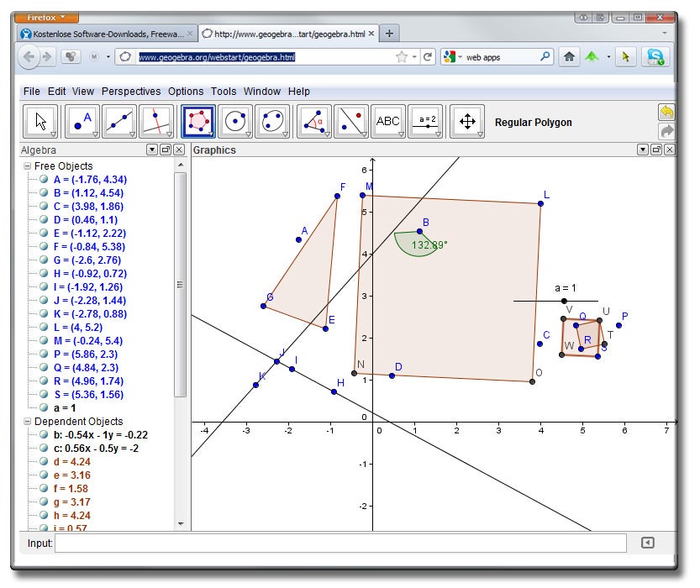The image size is (700, 588).
Task: Select the Angle measurement tool
Action: click(x=315, y=122)
